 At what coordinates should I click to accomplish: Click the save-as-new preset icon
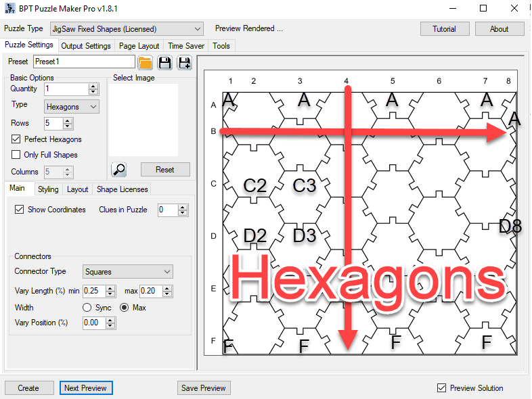184,63
